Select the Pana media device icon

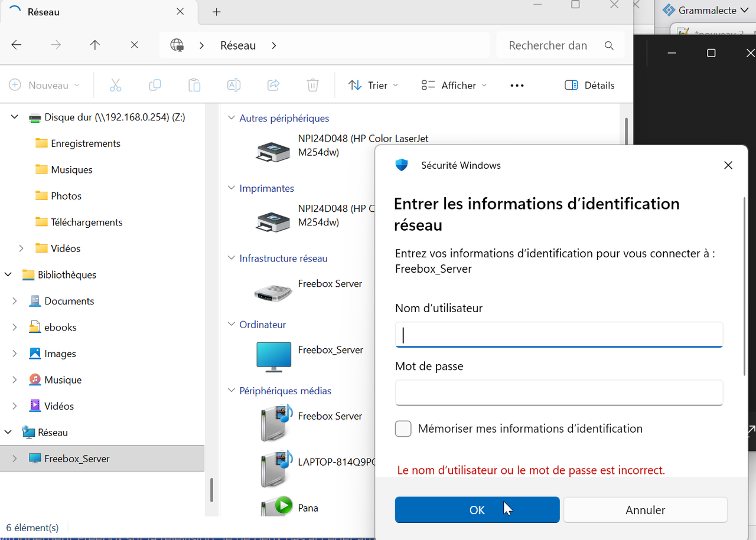pyautogui.click(x=276, y=506)
